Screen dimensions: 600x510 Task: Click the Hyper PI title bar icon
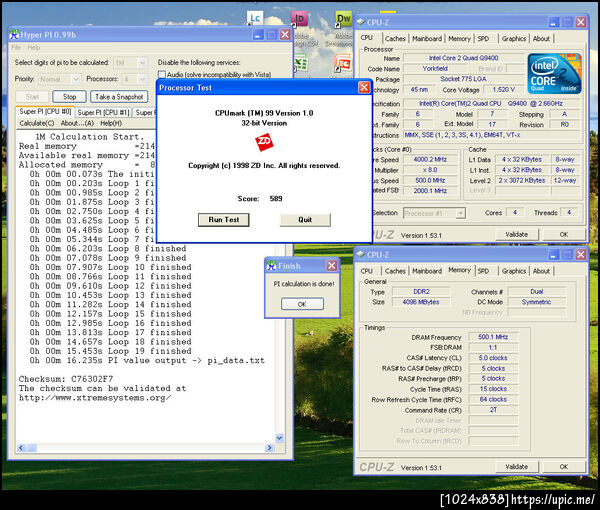click(x=14, y=35)
